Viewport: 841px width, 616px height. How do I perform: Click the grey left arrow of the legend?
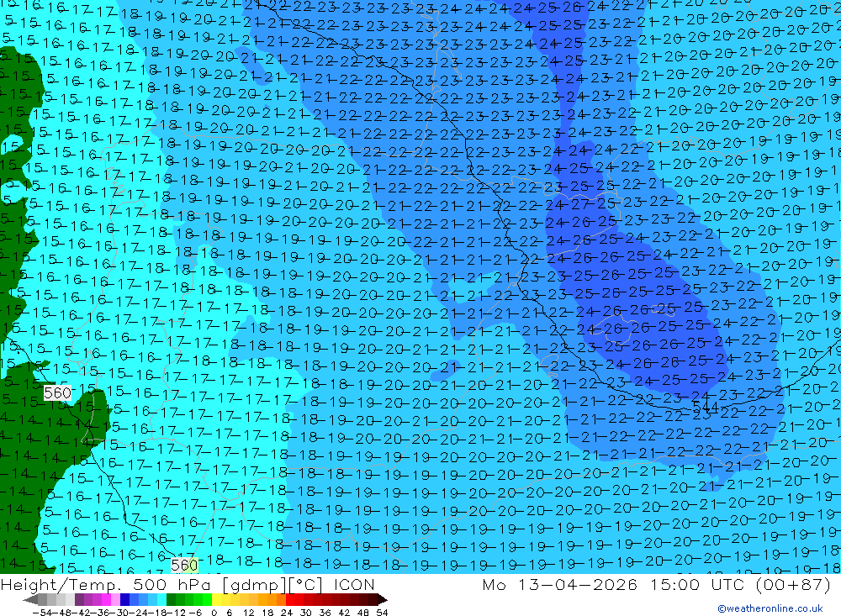(x=30, y=600)
